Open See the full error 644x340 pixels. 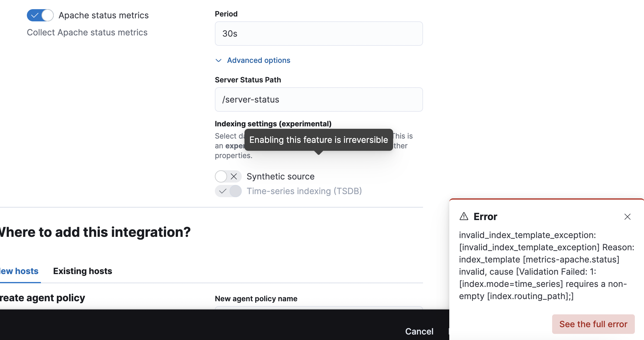tap(593, 324)
